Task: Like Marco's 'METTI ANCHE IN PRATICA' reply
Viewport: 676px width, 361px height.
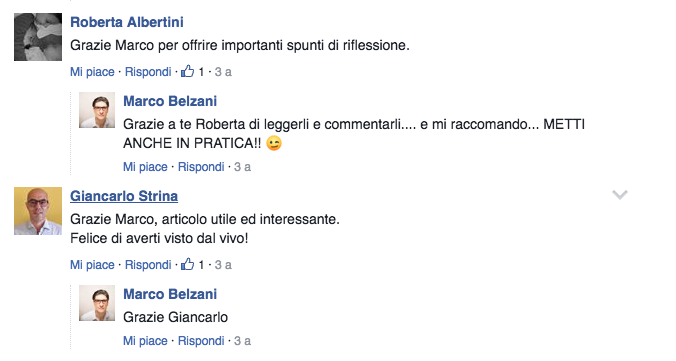Action: point(145,167)
